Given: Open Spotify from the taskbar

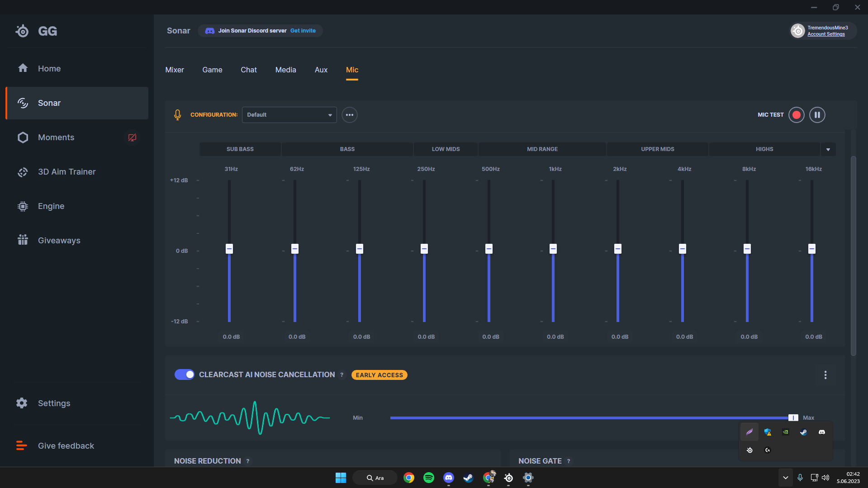Looking at the screenshot, I should pos(428,478).
